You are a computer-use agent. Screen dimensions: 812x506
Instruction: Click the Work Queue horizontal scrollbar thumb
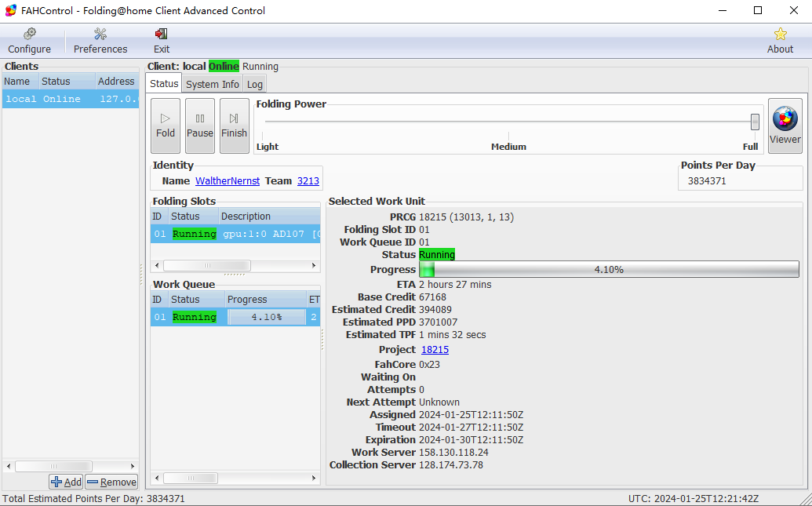point(191,478)
